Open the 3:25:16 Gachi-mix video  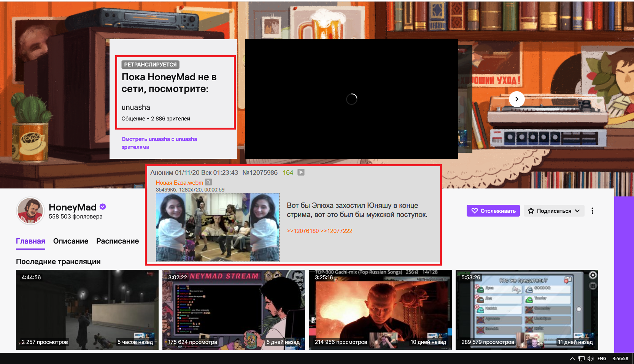point(380,310)
